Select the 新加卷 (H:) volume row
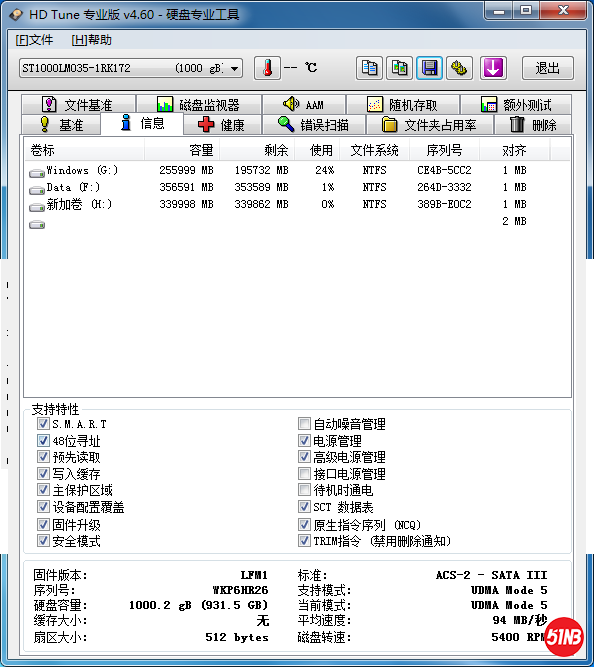The image size is (594, 667). (297, 205)
